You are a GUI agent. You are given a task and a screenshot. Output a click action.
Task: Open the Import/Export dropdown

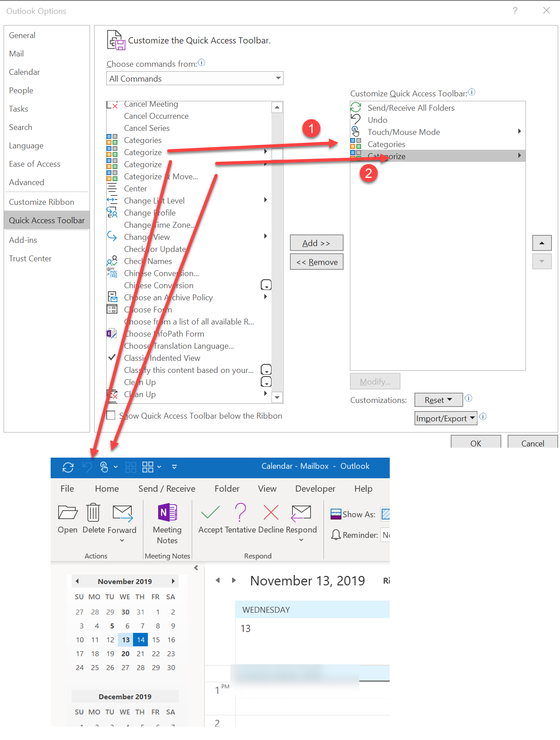(446, 418)
